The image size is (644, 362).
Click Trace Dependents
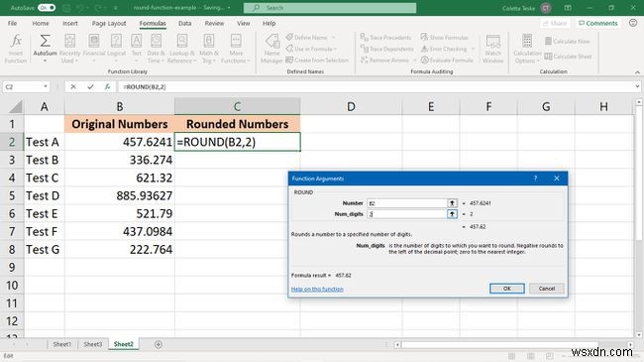coord(386,49)
